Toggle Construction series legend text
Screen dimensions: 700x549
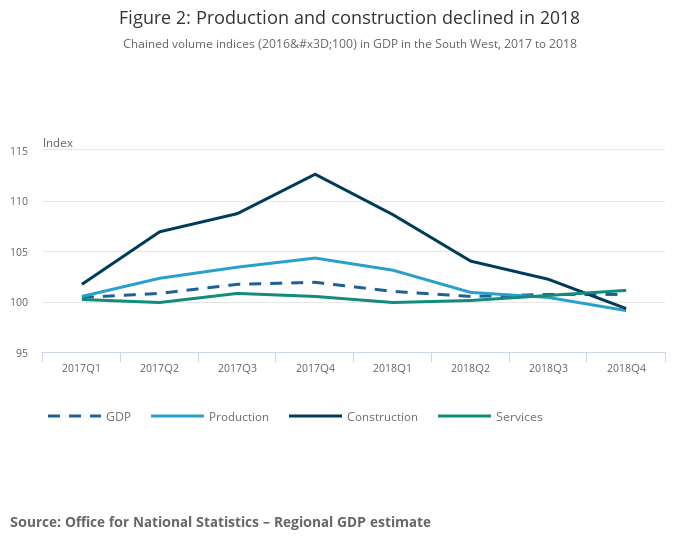[x=382, y=416]
